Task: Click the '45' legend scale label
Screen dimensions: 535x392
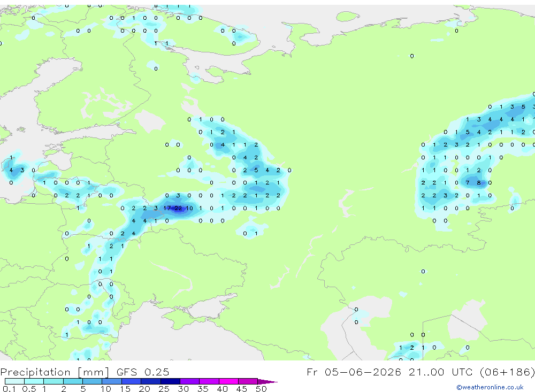Action: tap(242, 389)
